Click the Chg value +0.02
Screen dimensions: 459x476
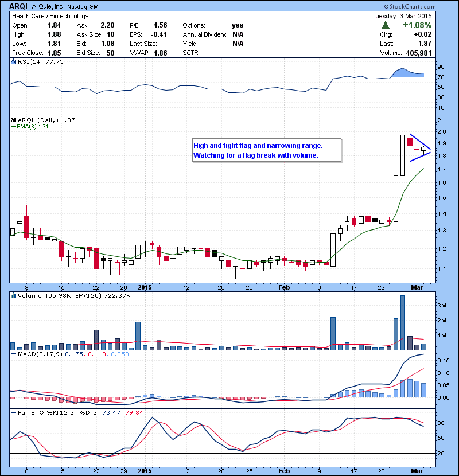pos(422,34)
